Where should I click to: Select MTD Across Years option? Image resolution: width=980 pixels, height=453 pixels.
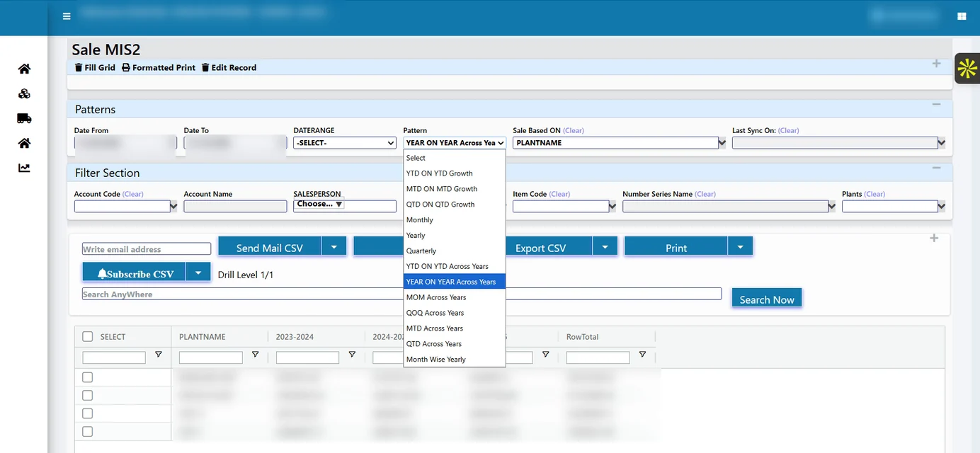[455, 328]
